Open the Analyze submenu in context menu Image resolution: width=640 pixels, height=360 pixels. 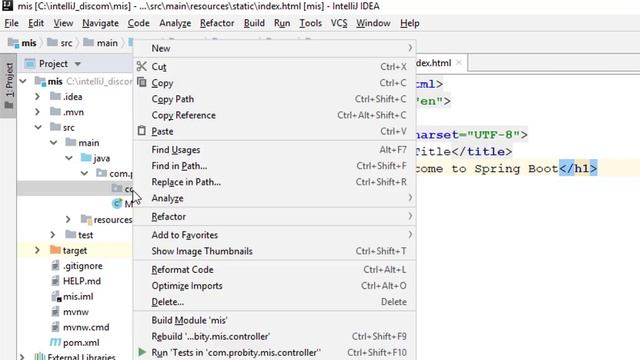point(274,198)
